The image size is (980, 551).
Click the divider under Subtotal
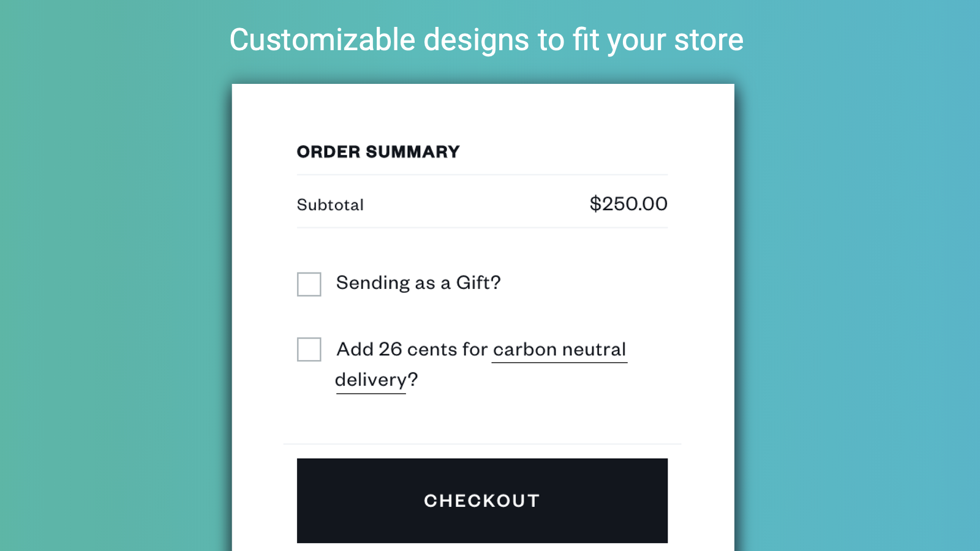coord(482,228)
